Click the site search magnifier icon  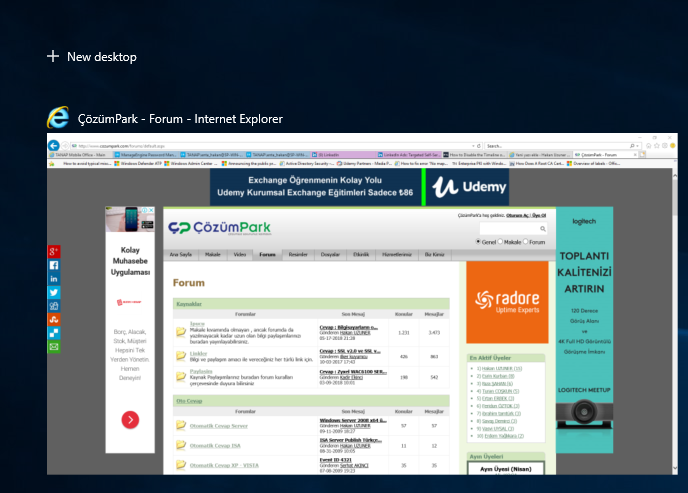(x=542, y=229)
